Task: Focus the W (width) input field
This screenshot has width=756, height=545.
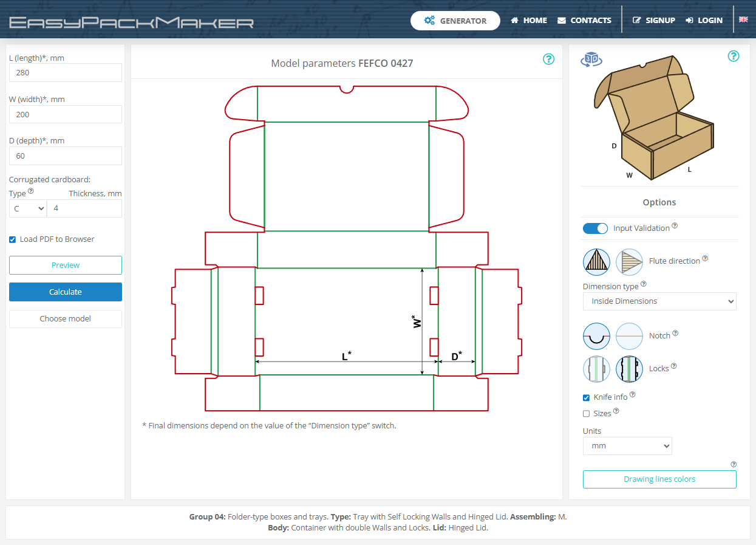Action: [x=66, y=114]
